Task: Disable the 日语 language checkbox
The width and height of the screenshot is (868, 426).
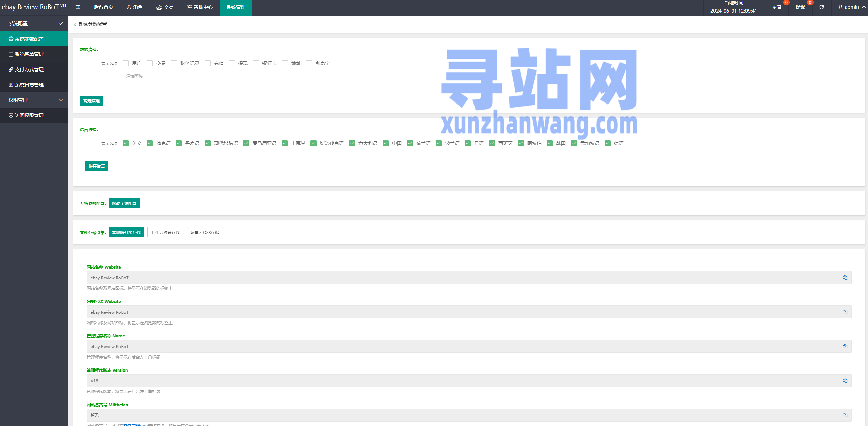Action: [x=468, y=143]
